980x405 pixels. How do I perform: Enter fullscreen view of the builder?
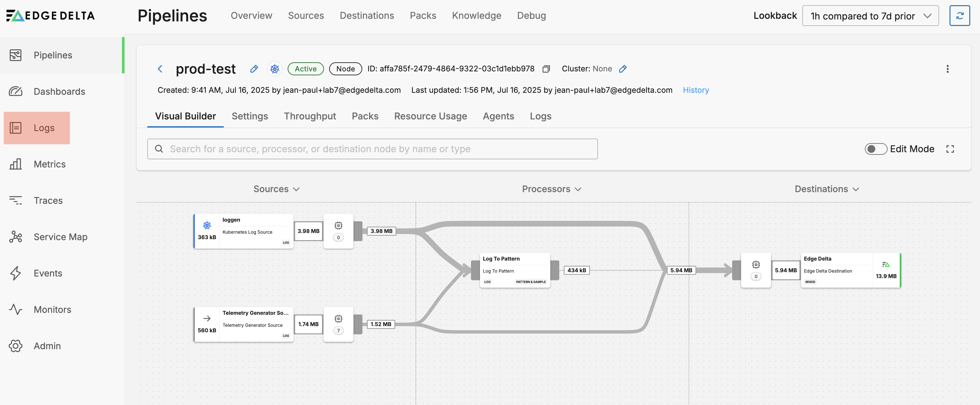point(950,149)
